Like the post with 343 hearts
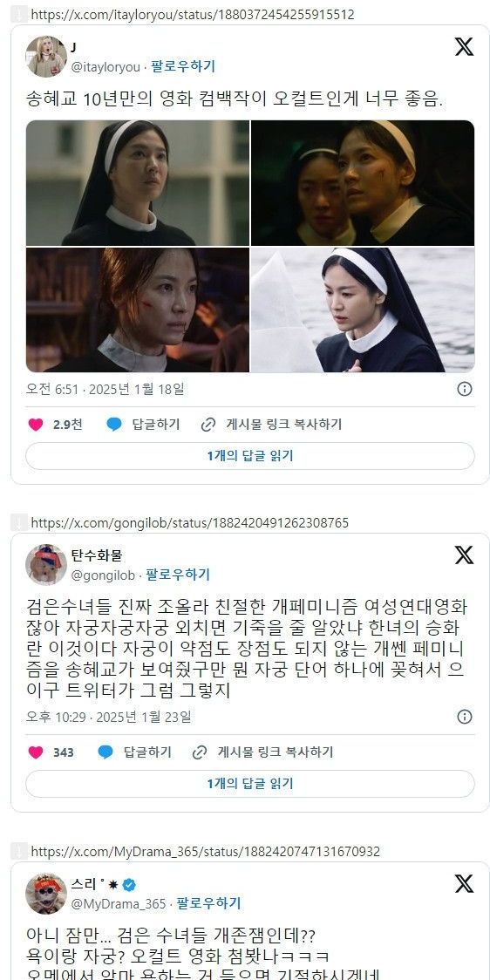The height and width of the screenshot is (980, 490). point(37,752)
